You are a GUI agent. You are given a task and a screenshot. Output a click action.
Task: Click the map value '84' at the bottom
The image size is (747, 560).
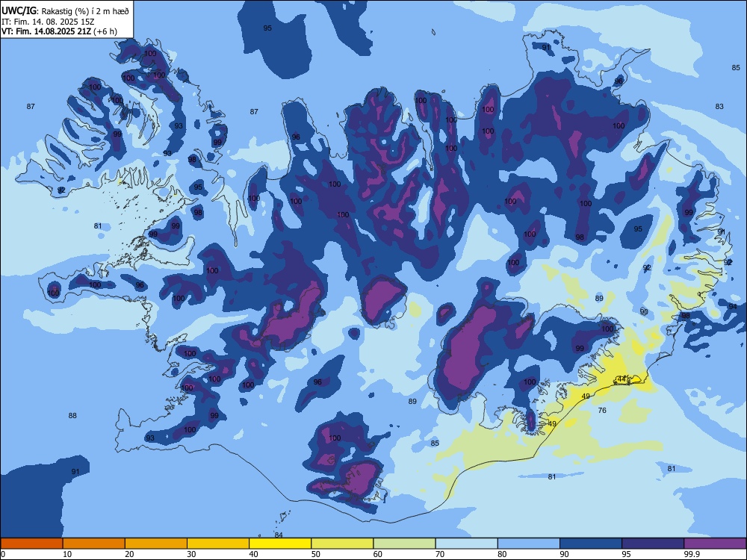[x=279, y=535]
